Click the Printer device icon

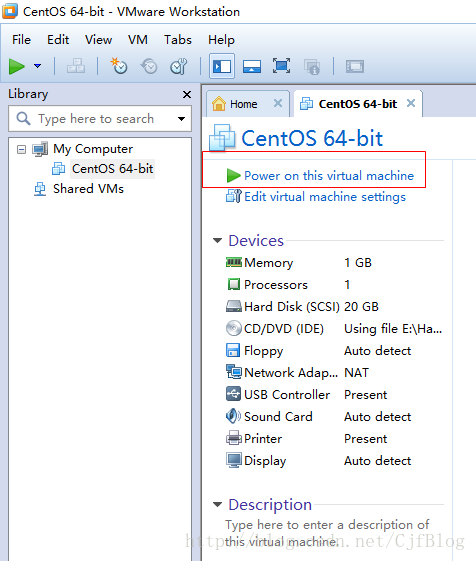(234, 438)
